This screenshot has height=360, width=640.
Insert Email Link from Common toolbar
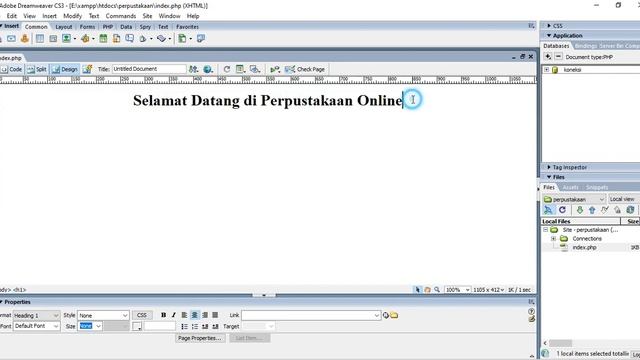[11, 39]
